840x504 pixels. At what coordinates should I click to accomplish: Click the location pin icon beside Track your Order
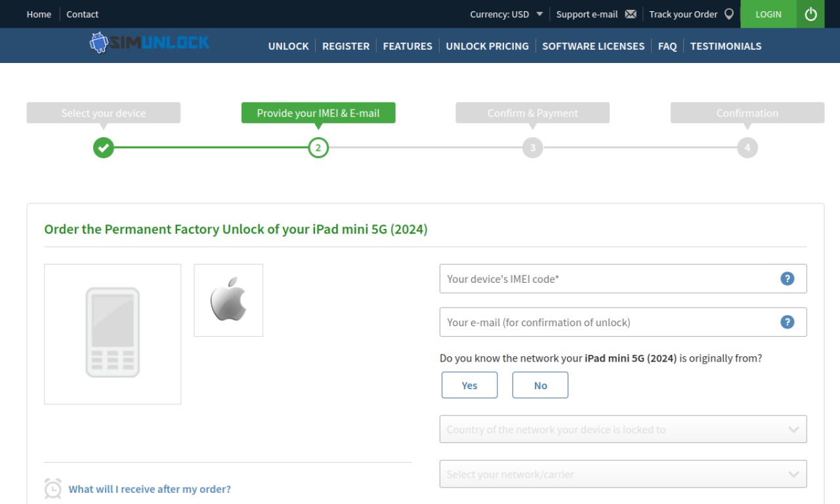729,14
